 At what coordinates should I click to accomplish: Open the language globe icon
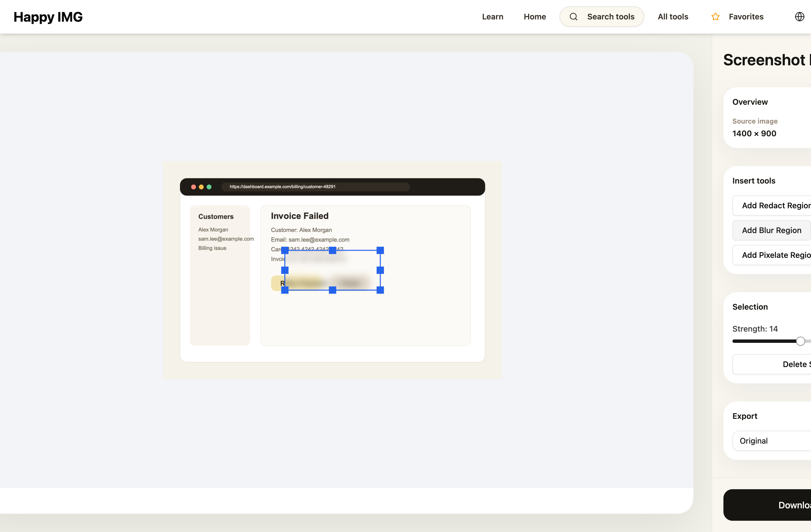[x=799, y=17]
